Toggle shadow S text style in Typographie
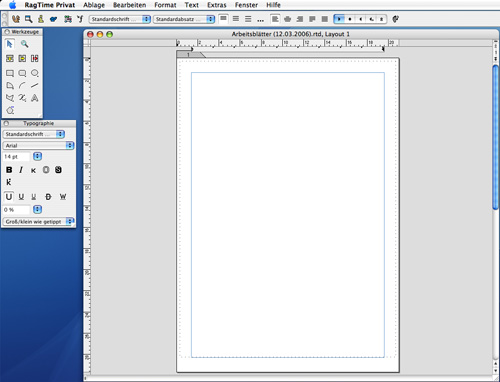 pyautogui.click(x=58, y=170)
